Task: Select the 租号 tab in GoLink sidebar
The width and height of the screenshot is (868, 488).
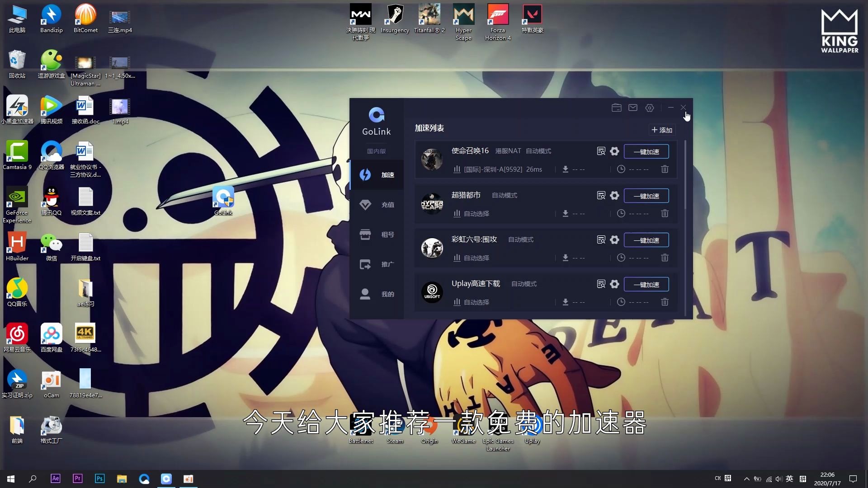Action: 377,235
